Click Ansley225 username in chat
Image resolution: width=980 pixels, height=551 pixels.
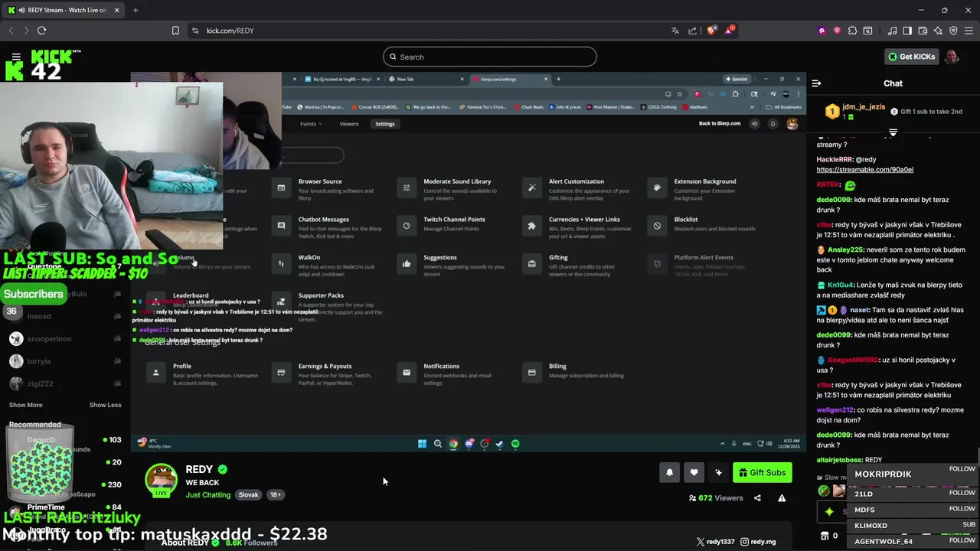(x=844, y=249)
